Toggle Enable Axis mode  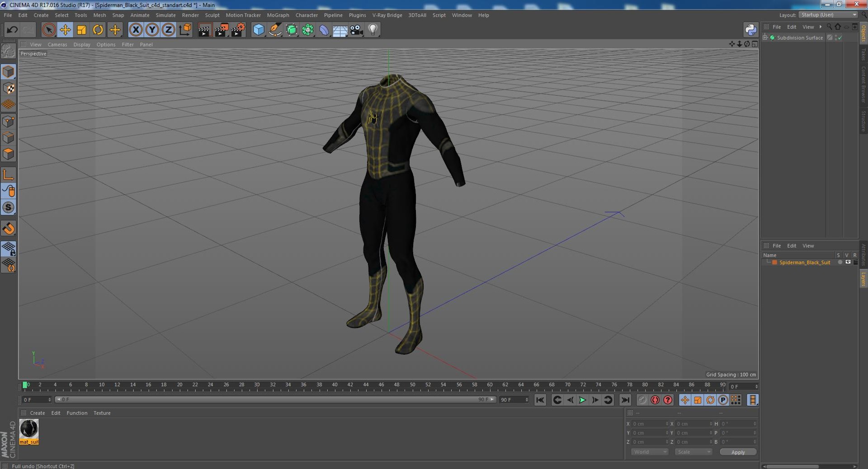(x=8, y=174)
